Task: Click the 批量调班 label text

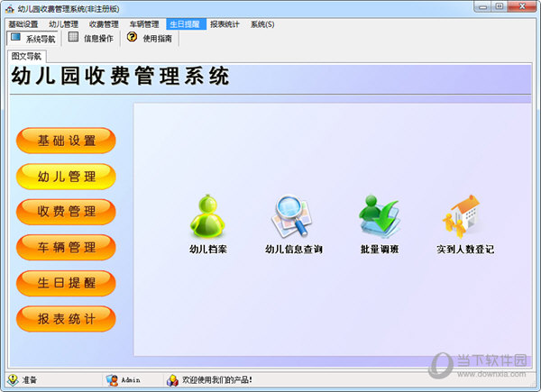Action: click(380, 250)
